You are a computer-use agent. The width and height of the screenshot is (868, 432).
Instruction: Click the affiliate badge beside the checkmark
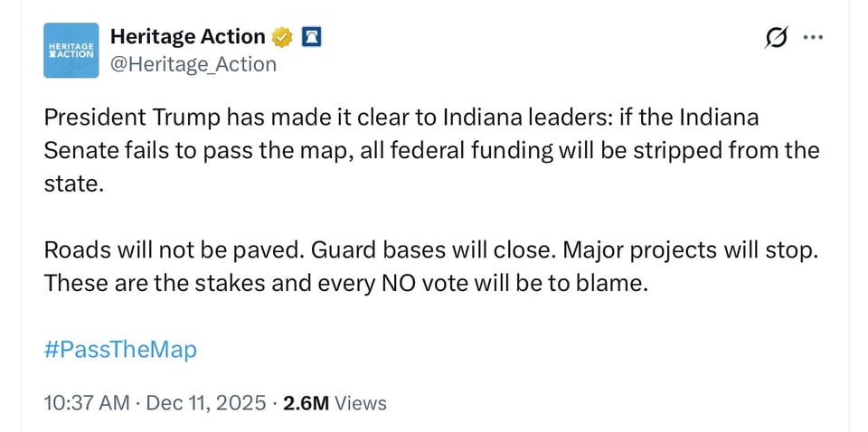click(311, 37)
